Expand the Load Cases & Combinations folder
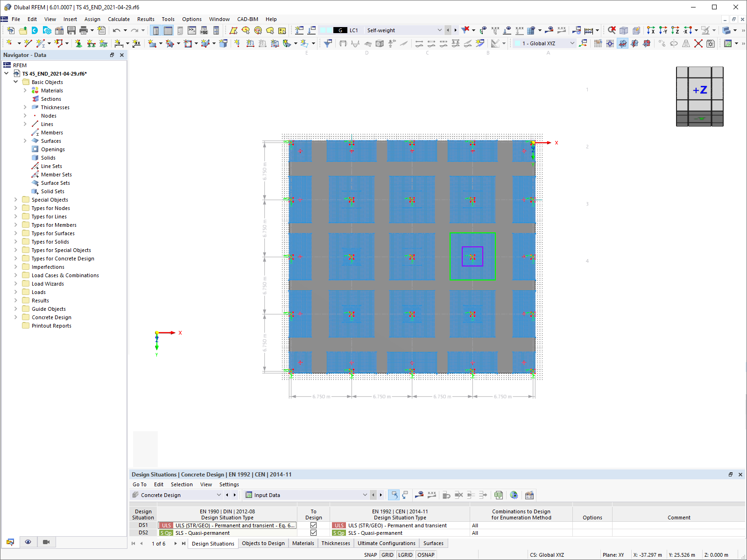747x560 pixels. [16, 275]
